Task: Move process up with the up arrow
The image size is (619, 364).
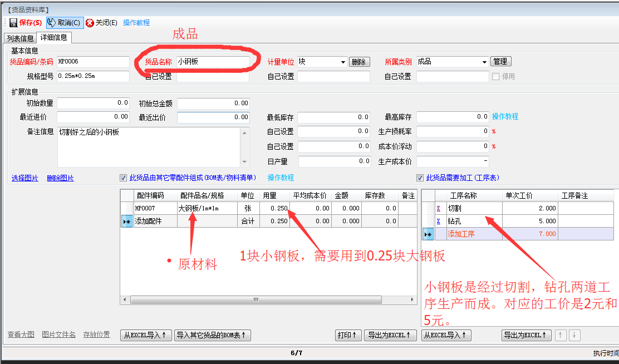Action: coord(562,335)
